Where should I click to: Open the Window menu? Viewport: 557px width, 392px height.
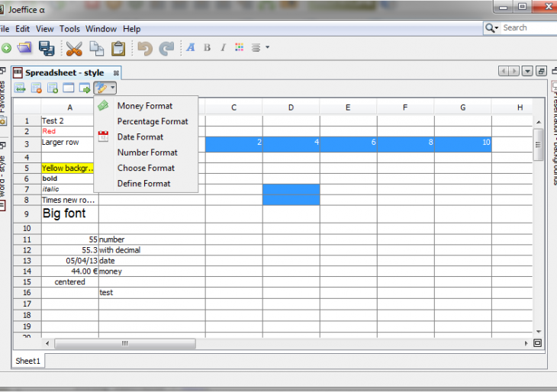pyautogui.click(x=101, y=29)
